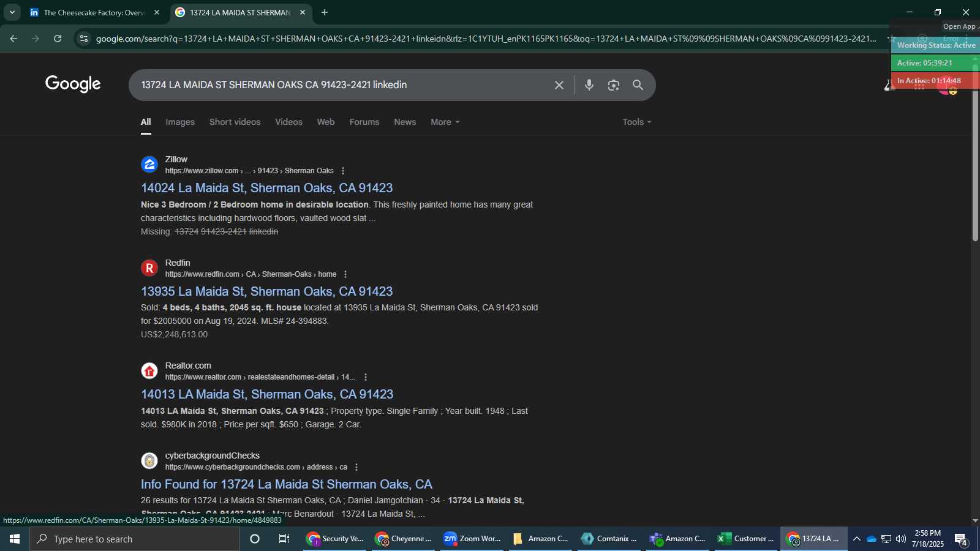The image size is (980, 551).
Task: Select the Forums search filter
Action: click(x=364, y=122)
